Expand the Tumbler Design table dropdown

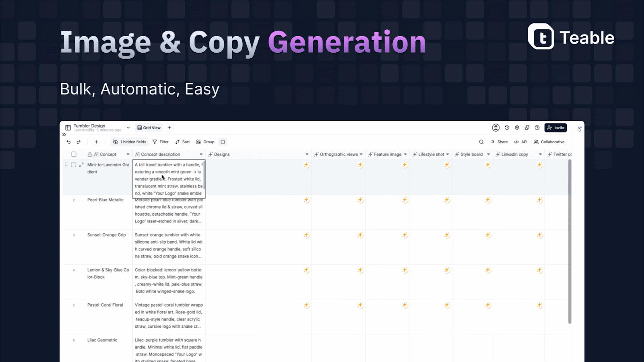(128, 127)
